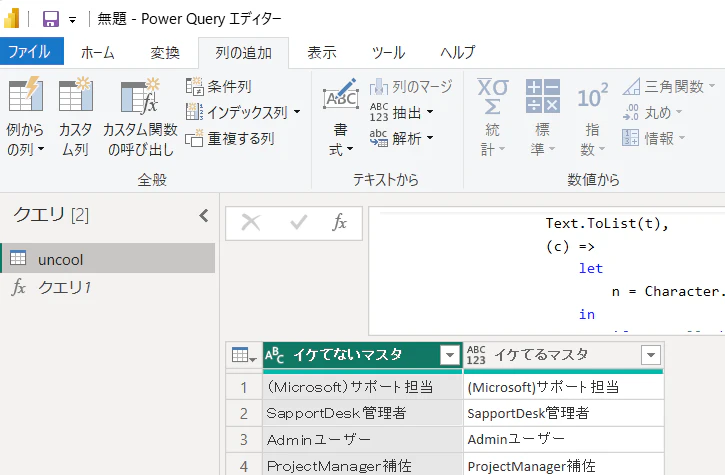This screenshot has height=475, width=725.
Task: Expand the 抽出 dropdown arrow
Action: (430, 112)
